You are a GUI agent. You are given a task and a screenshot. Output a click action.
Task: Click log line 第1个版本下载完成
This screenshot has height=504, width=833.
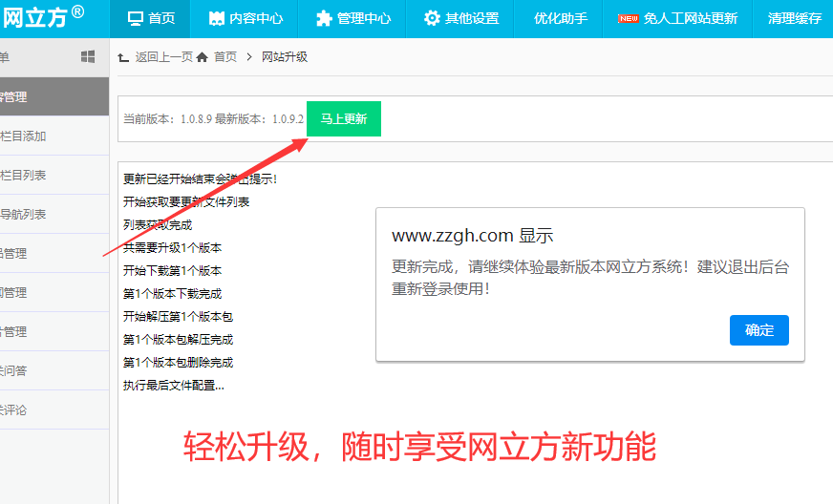pos(173,294)
